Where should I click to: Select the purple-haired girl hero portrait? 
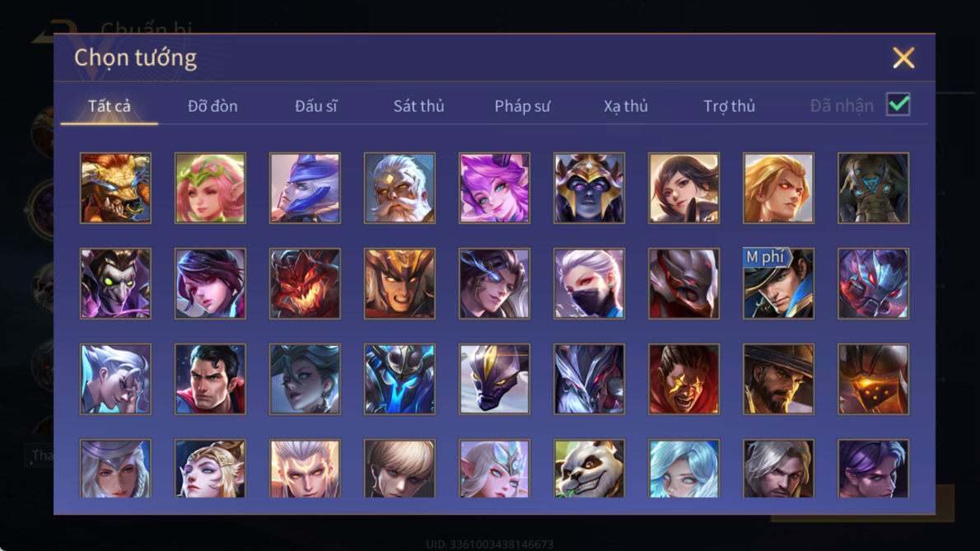tap(494, 188)
